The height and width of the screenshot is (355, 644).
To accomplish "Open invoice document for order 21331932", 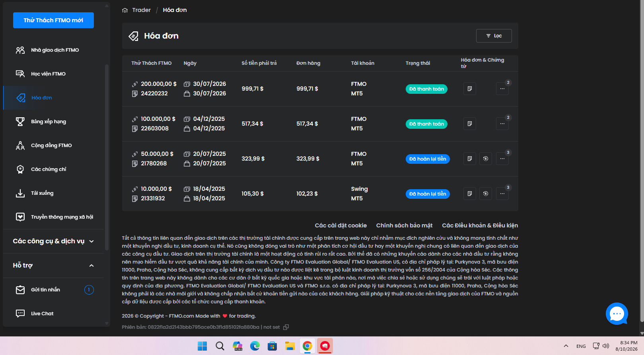I will point(470,194).
